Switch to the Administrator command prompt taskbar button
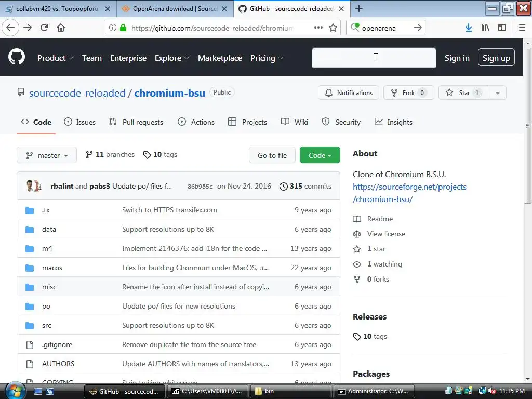This screenshot has width=532, height=399. (x=373, y=391)
